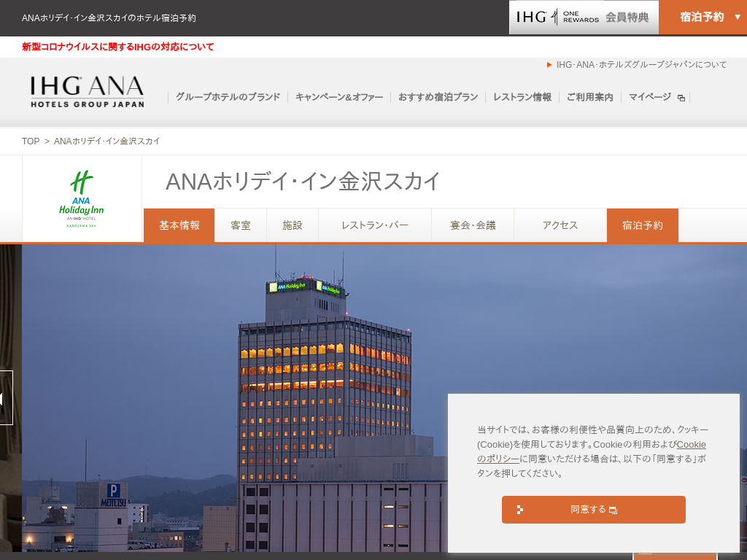Show previous slide with left carousel arrow

(x=6, y=397)
